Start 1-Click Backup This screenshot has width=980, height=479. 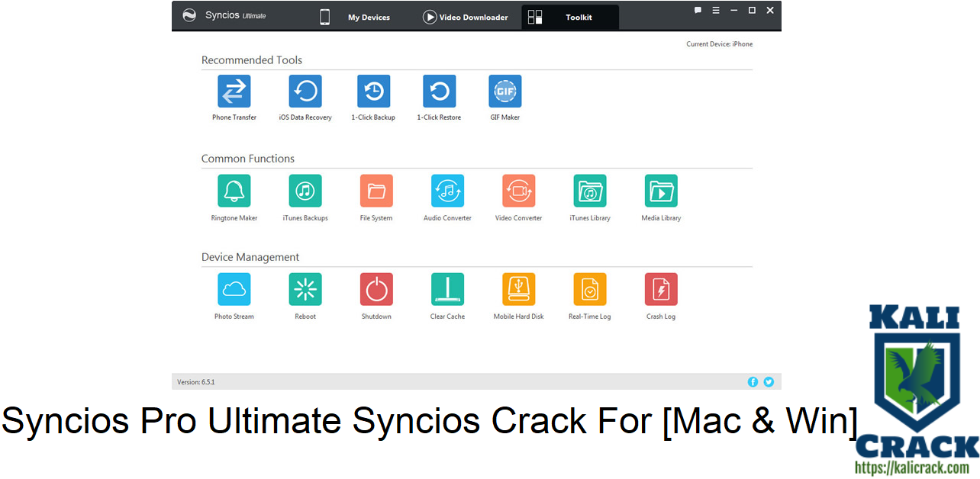pyautogui.click(x=374, y=92)
